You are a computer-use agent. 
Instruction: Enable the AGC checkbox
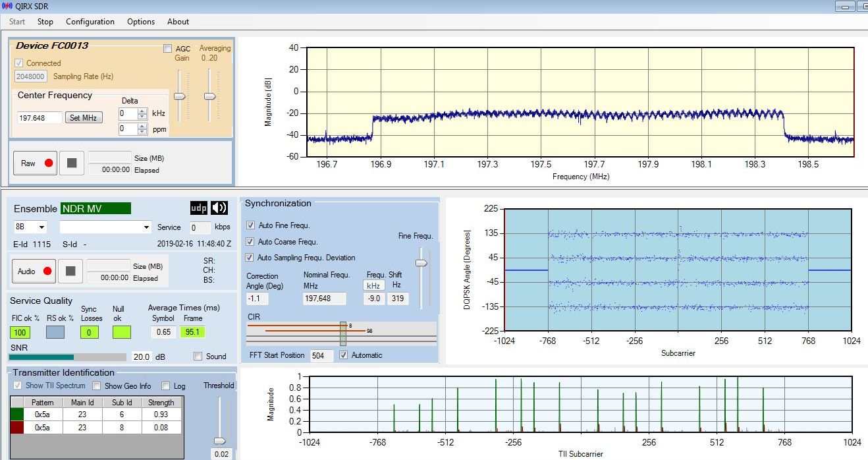point(168,49)
